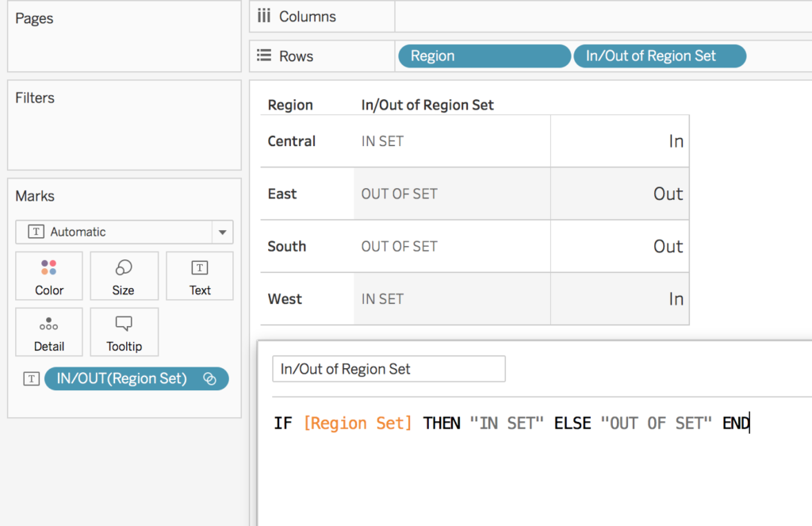The image size is (812, 526).
Task: Select the Region pill on Rows
Action: click(484, 56)
